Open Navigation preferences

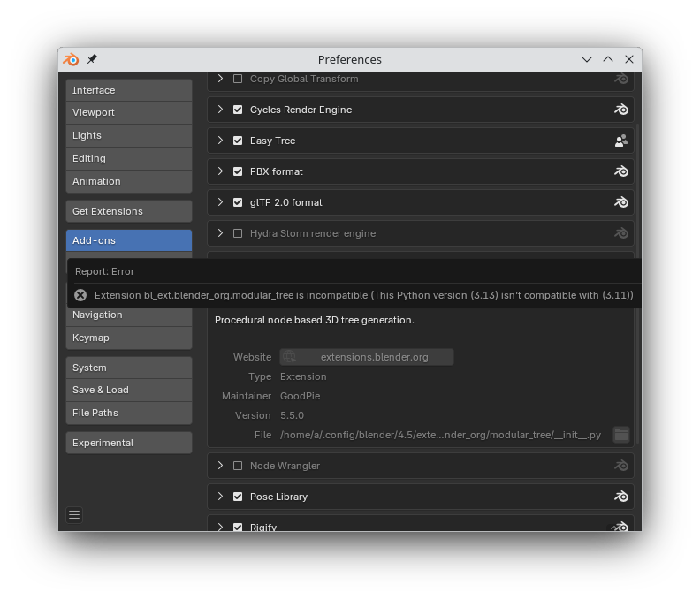tap(129, 315)
